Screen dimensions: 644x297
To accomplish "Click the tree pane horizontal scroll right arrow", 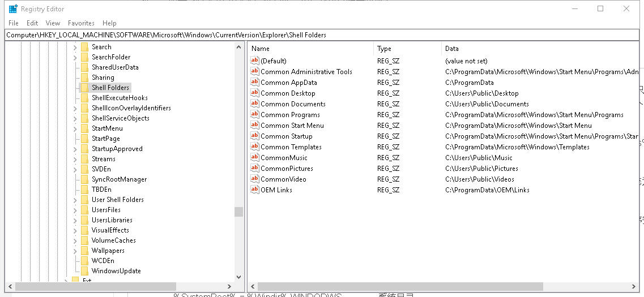I will (x=229, y=286).
